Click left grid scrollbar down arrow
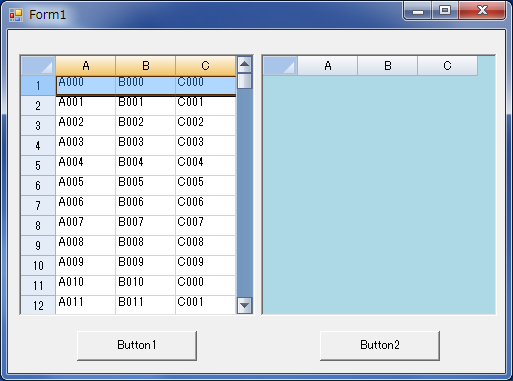Screen dimensions: 513x381 click(x=245, y=305)
